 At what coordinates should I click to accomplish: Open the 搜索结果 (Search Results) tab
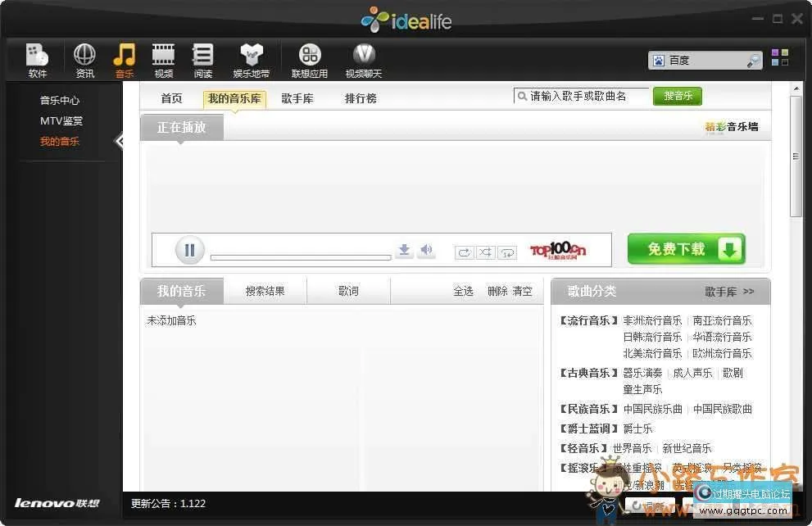tap(265, 291)
